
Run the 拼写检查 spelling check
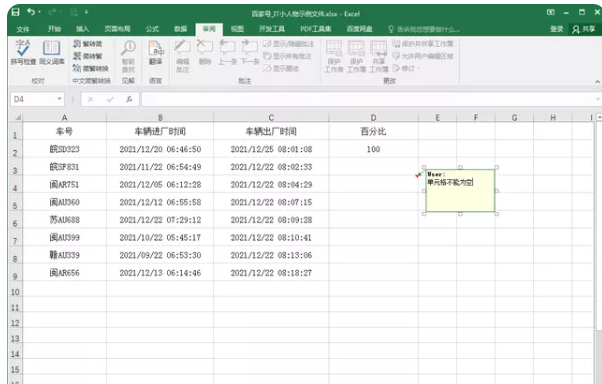23,52
